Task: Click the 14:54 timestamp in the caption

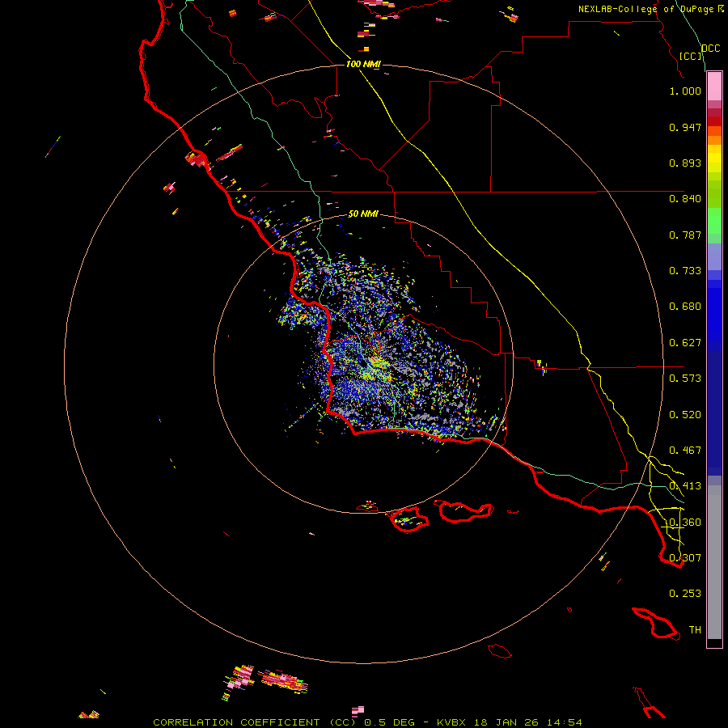Action: coord(564,722)
